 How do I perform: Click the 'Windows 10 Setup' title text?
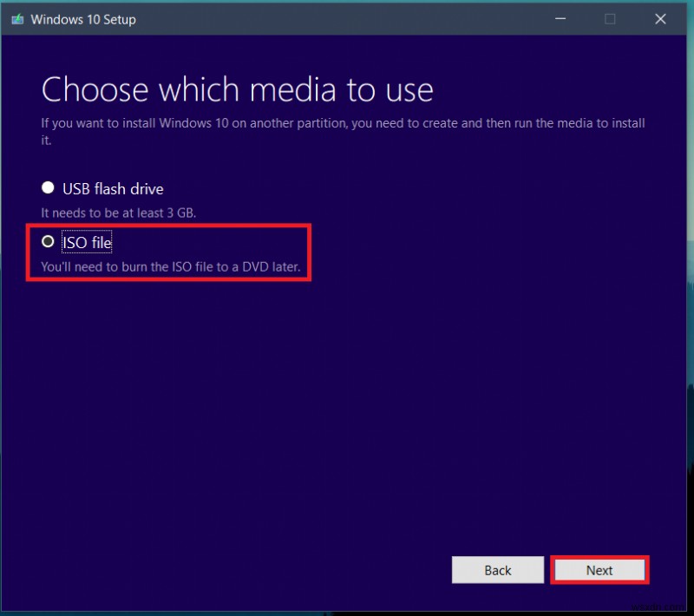83,19
